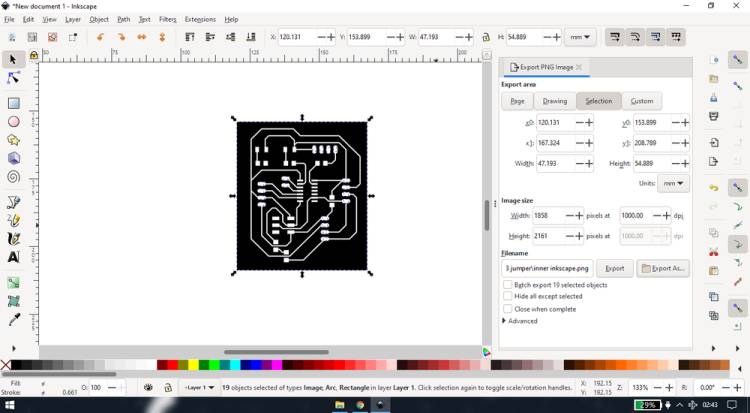Raise selection to top
Screen dimensions: 750x413
pos(190,37)
